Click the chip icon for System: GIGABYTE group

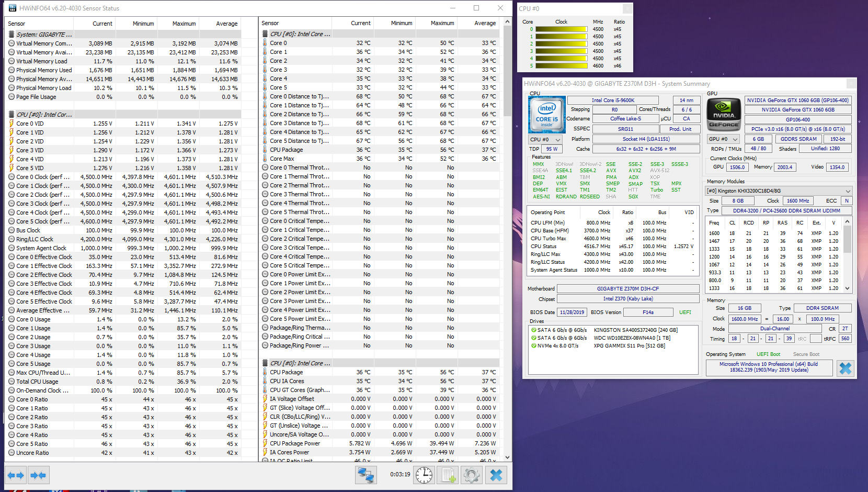pos(12,35)
